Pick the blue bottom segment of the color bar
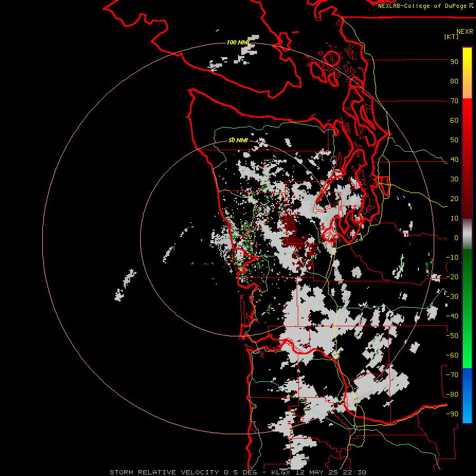Screen dimensions: 476x476 (x=467, y=396)
